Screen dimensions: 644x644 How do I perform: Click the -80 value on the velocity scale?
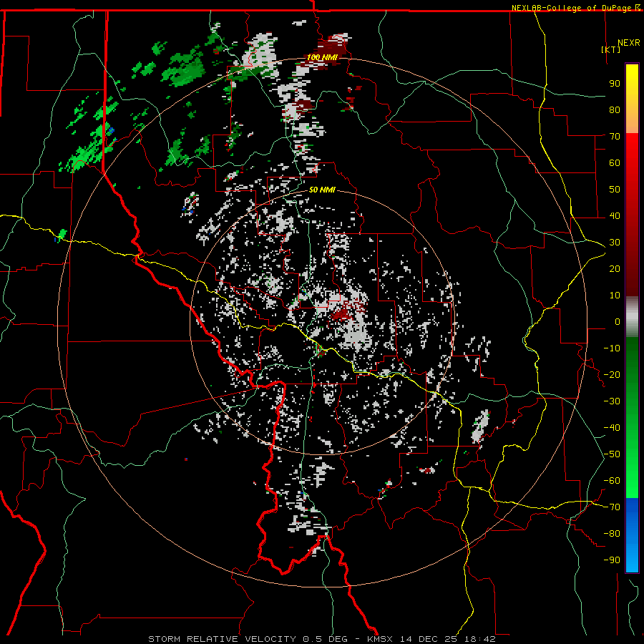(612, 534)
